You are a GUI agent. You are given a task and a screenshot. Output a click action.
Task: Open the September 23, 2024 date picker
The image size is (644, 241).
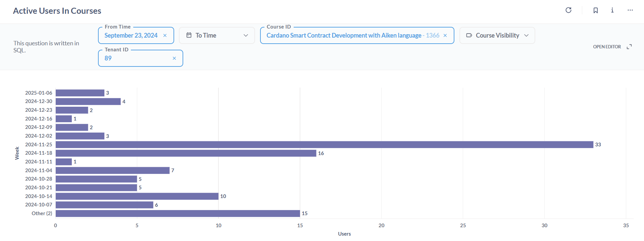(131, 36)
